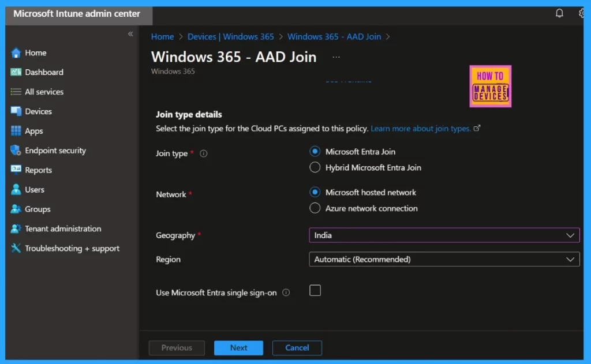Click the Home icon in sidebar

pos(16,52)
